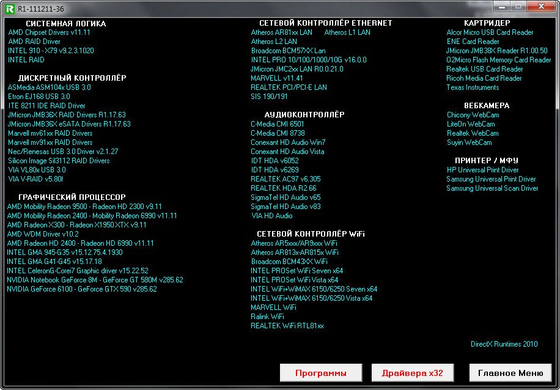Select VIA V-RAID v5.80f
560x390 pixels.
coord(35,179)
